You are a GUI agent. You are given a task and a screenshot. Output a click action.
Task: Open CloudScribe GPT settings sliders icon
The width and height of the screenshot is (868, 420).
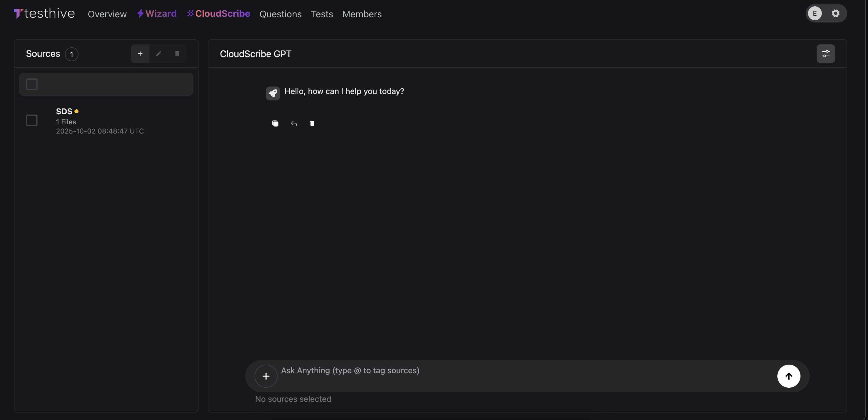[x=826, y=54]
